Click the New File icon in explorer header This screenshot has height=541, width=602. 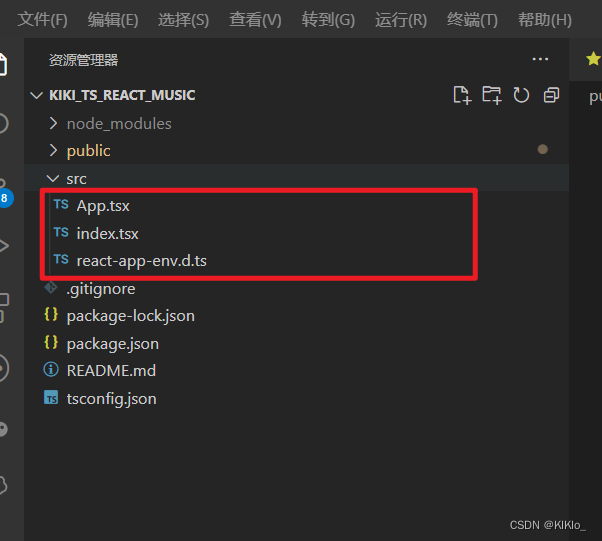tap(462, 95)
